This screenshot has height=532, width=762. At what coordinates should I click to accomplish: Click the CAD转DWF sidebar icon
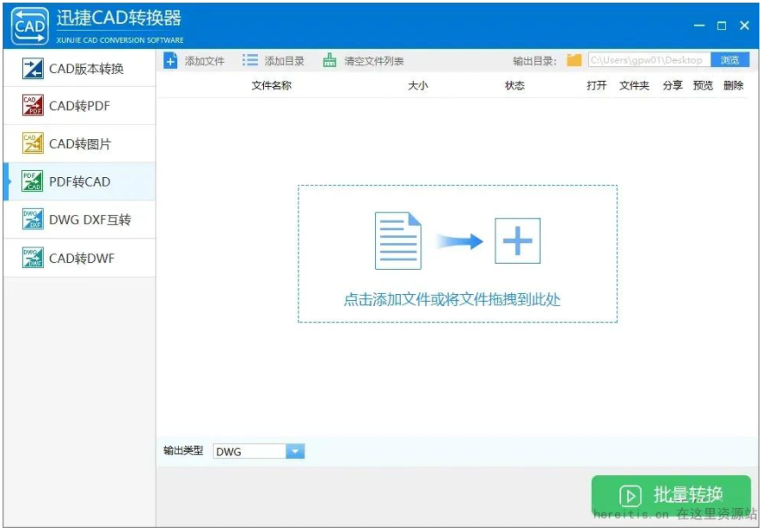[33, 258]
